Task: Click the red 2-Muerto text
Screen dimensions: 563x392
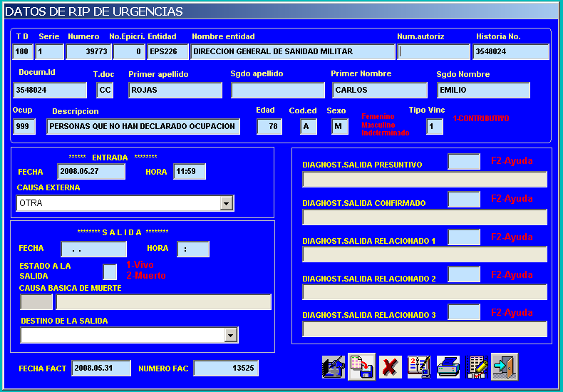Action: [146, 276]
